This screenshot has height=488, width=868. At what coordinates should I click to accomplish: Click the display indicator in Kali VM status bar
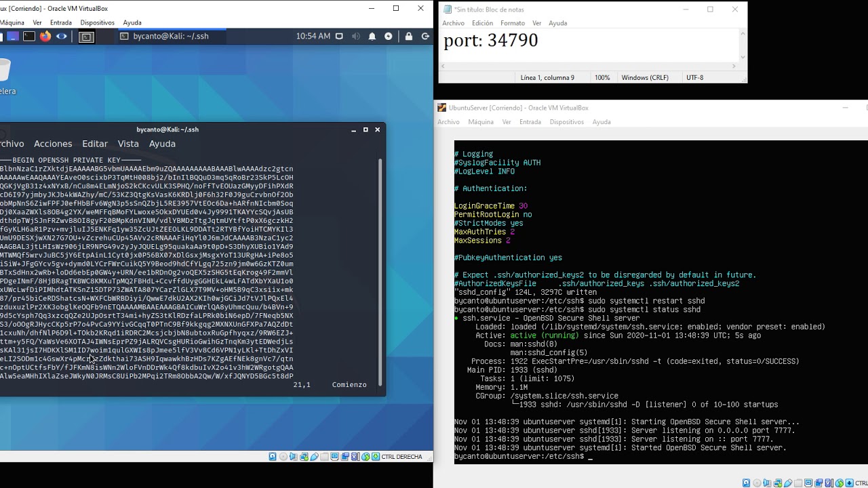[x=335, y=457]
